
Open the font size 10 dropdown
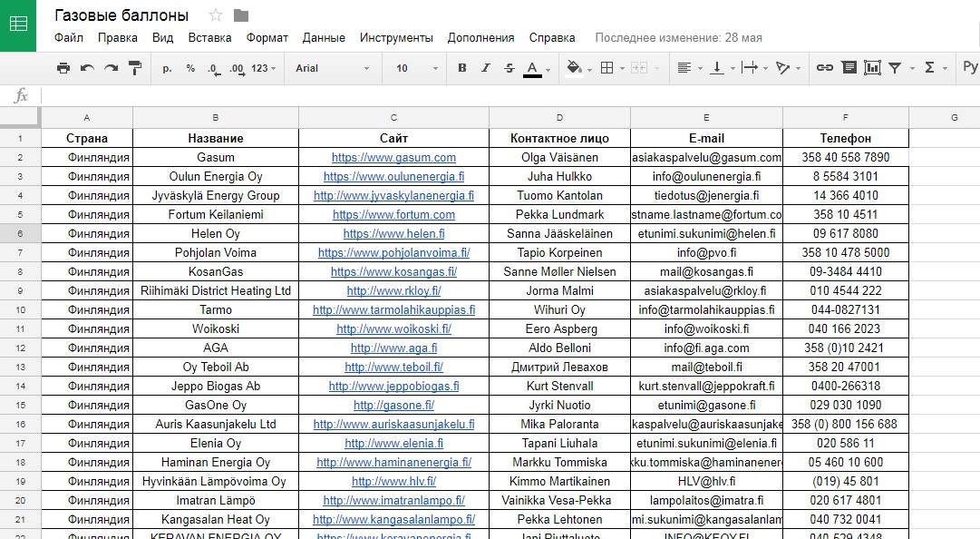coord(417,68)
